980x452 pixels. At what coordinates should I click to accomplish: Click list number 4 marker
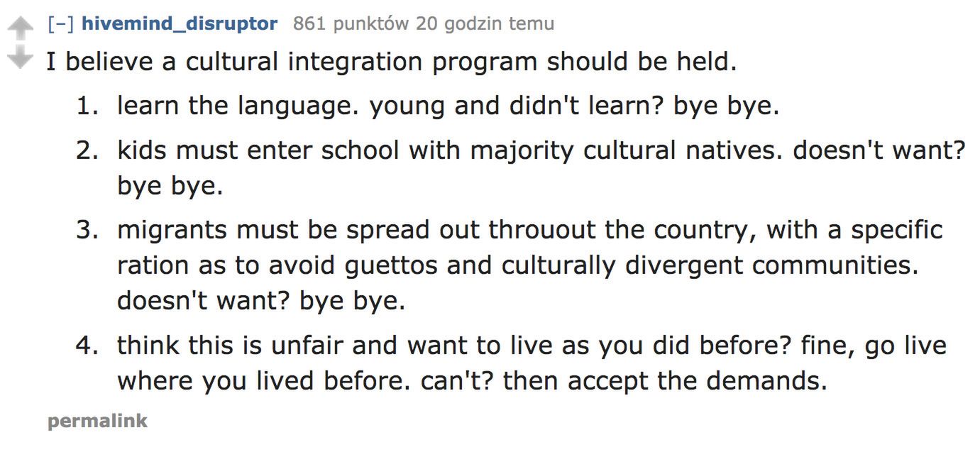87,346
